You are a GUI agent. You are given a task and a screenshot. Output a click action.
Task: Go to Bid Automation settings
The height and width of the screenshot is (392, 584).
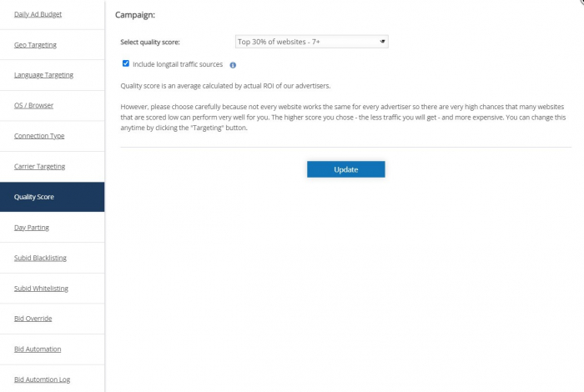point(38,349)
